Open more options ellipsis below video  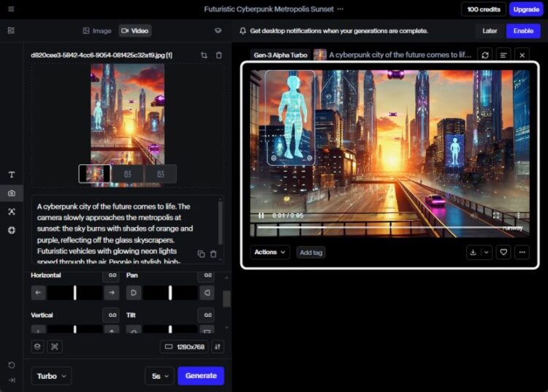(x=522, y=252)
